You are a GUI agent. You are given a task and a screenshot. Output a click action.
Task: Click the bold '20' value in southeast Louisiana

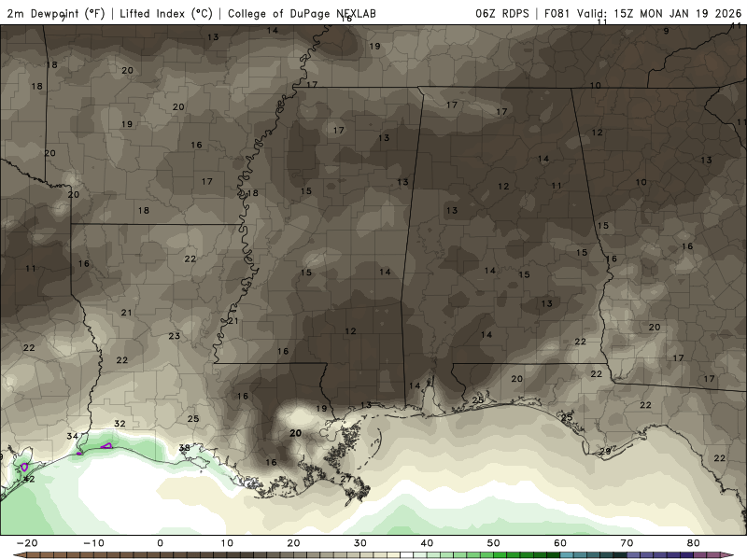pyautogui.click(x=295, y=433)
